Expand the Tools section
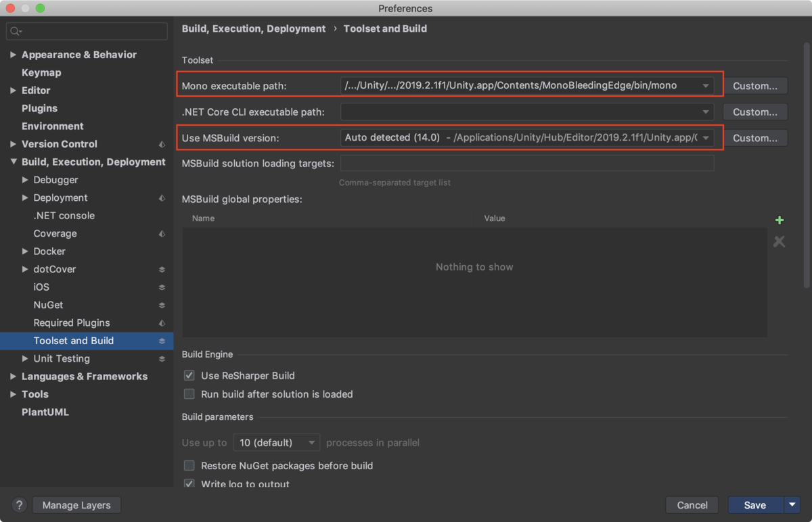The width and height of the screenshot is (812, 522). pyautogui.click(x=13, y=395)
